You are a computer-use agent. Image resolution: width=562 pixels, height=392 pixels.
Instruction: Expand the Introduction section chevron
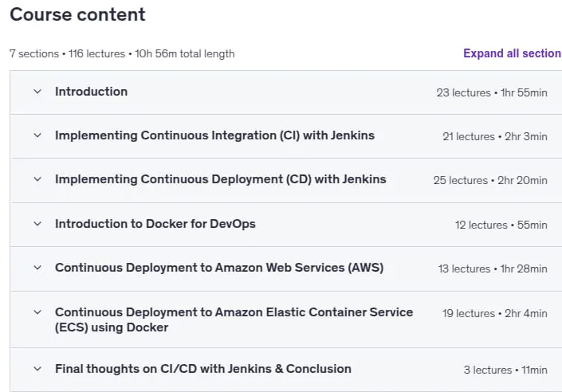click(37, 92)
